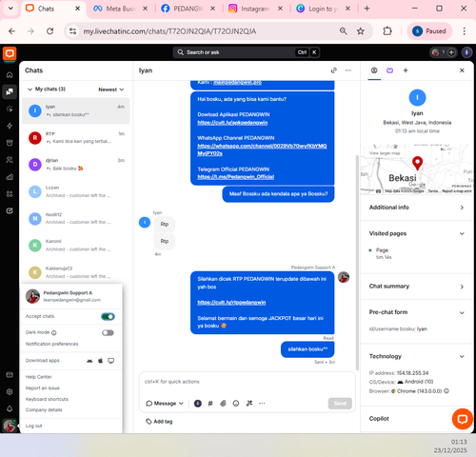Open the RTP chat in list
The width and height of the screenshot is (476, 457).
coord(76,138)
